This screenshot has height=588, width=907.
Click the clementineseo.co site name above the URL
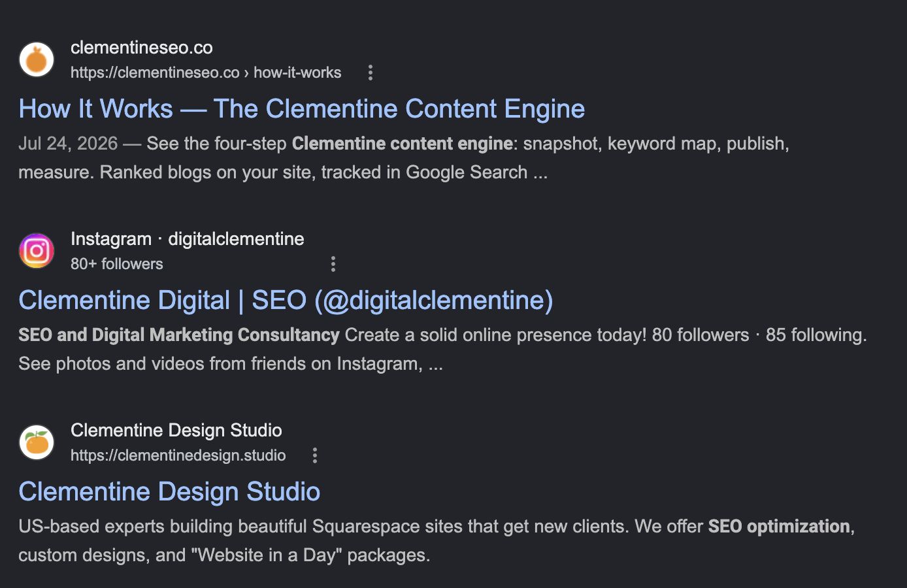pyautogui.click(x=142, y=48)
